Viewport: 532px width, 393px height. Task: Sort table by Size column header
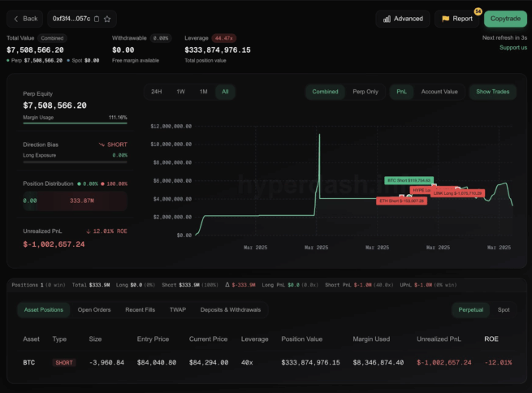click(95, 339)
